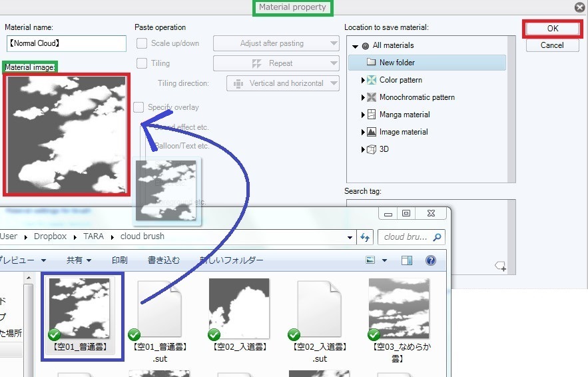The width and height of the screenshot is (588, 377).
Task: Click cloud brush in Explorer address path
Action: (142, 236)
